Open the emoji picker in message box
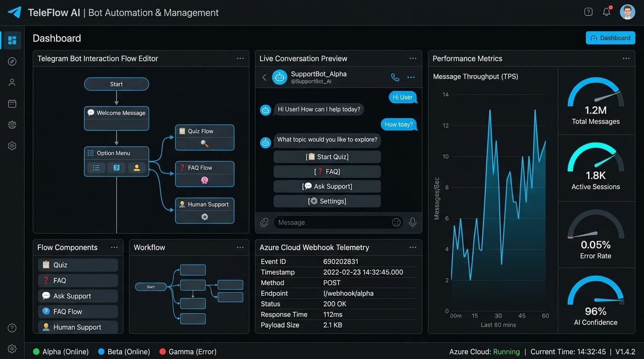Screen dimensions: 644x359 click(396, 223)
